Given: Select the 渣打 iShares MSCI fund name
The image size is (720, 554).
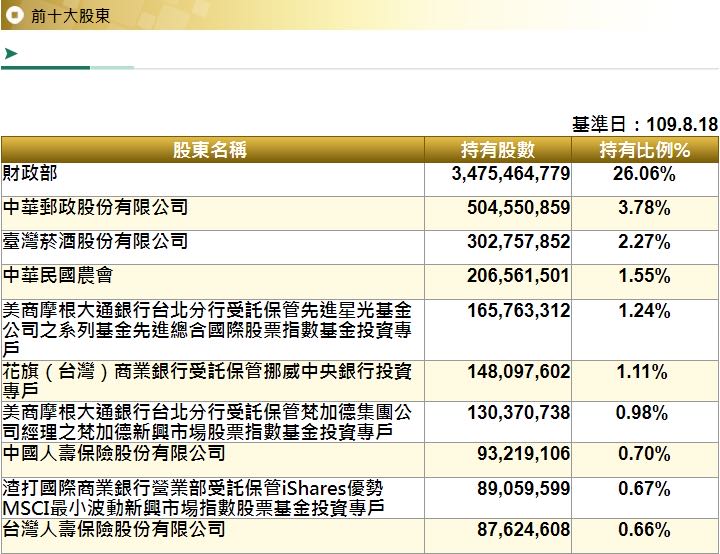Looking at the screenshot, I should pos(193,497).
